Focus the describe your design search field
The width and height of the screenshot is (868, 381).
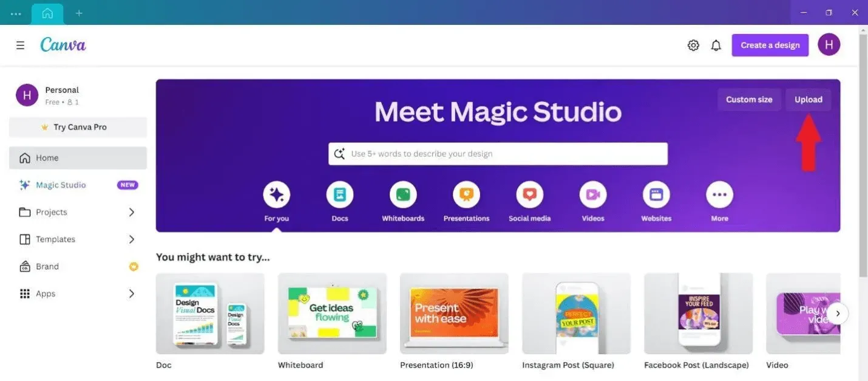coord(498,154)
